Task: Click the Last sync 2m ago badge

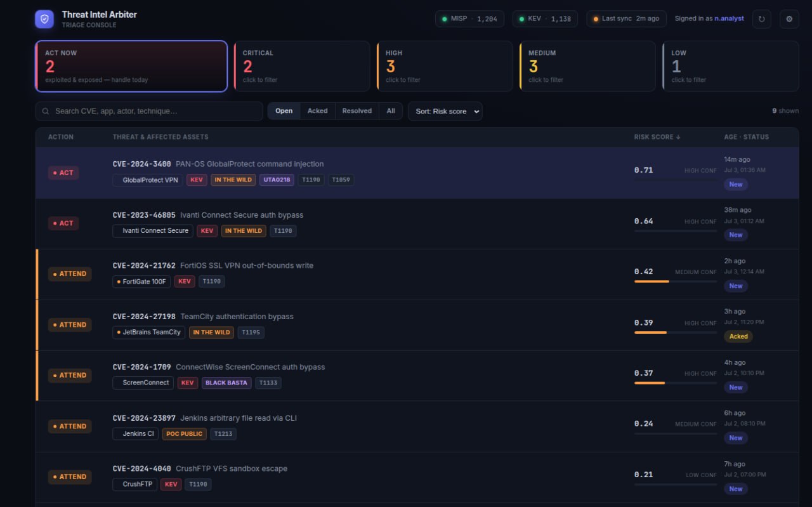Action: click(x=626, y=19)
